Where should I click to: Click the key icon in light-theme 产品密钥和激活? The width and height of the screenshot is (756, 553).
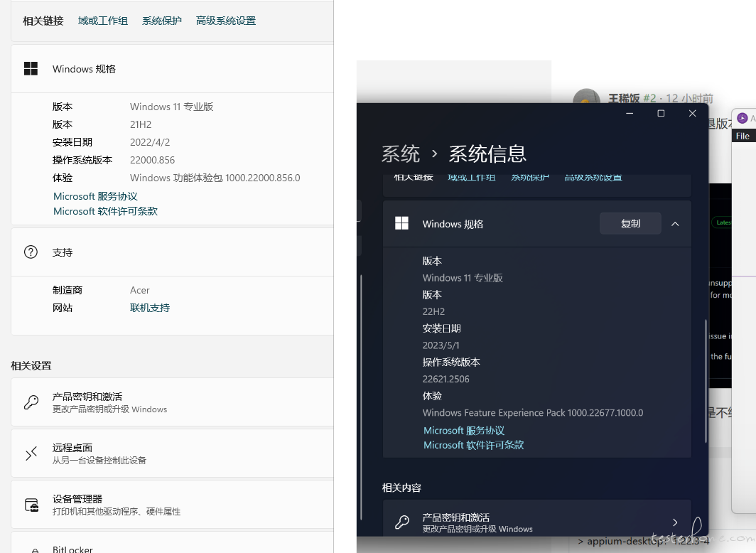[x=31, y=402]
